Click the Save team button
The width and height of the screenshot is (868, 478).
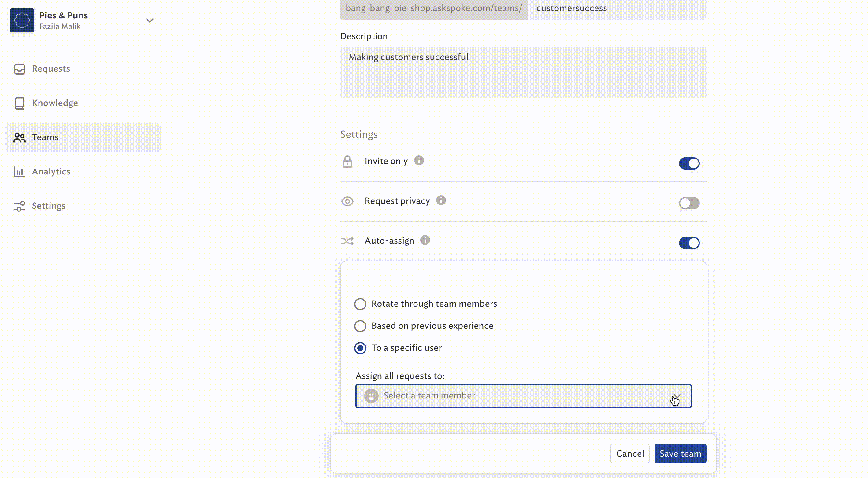(x=680, y=454)
